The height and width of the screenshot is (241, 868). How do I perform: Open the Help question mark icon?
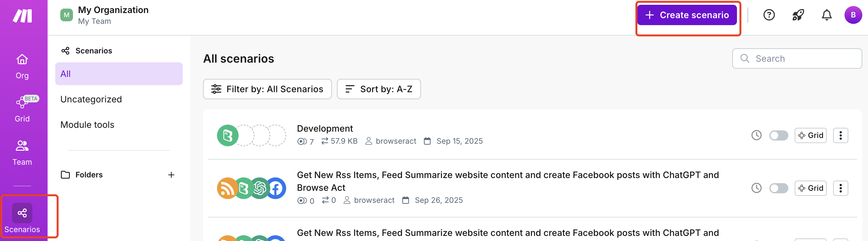click(769, 15)
